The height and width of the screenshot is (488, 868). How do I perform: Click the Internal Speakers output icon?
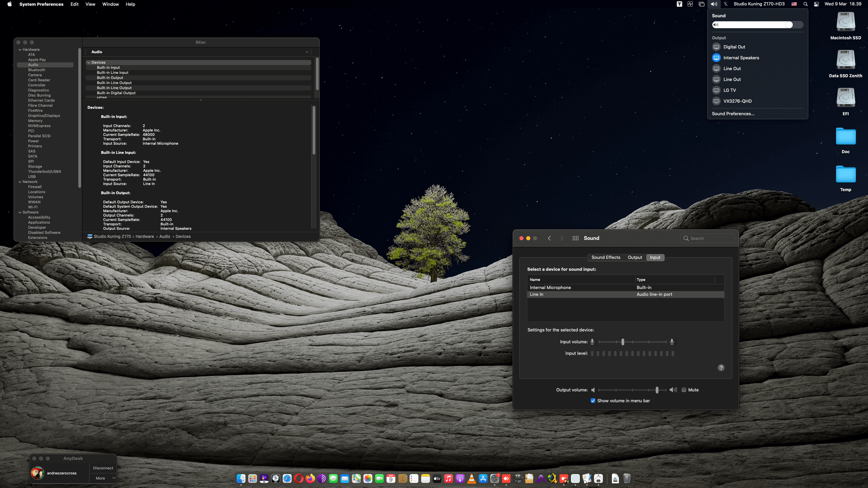click(x=716, y=58)
